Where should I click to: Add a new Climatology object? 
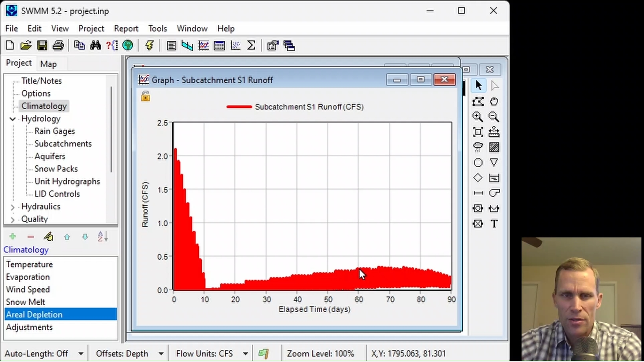point(12,237)
